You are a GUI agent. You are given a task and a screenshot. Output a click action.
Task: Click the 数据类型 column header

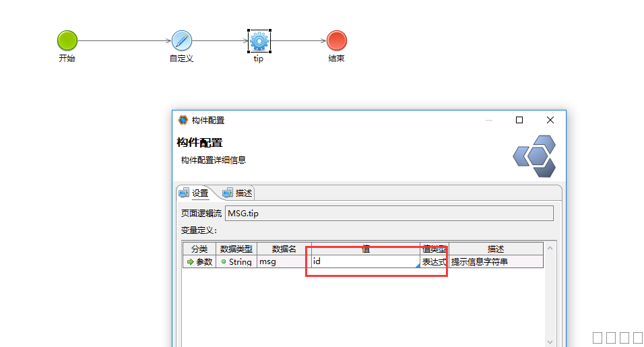(236, 249)
